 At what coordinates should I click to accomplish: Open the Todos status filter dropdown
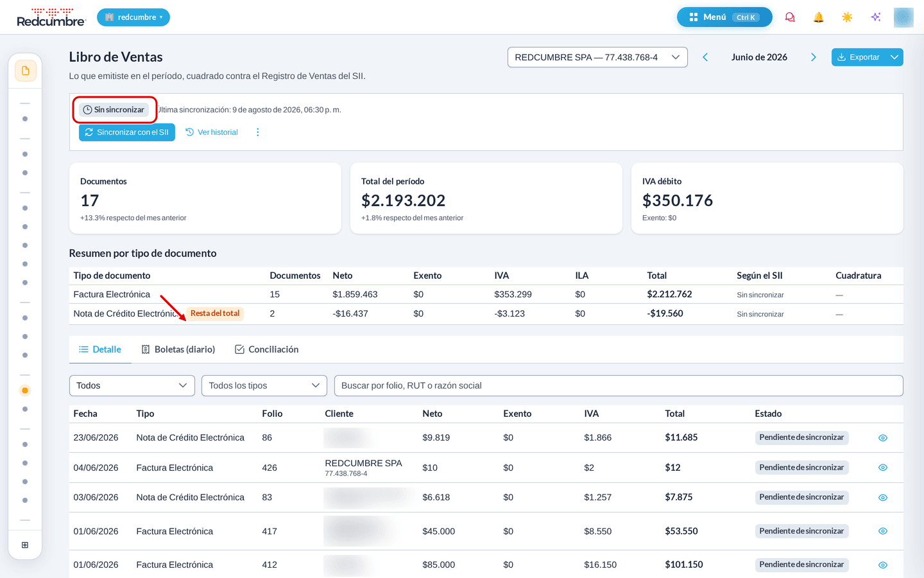tap(132, 385)
